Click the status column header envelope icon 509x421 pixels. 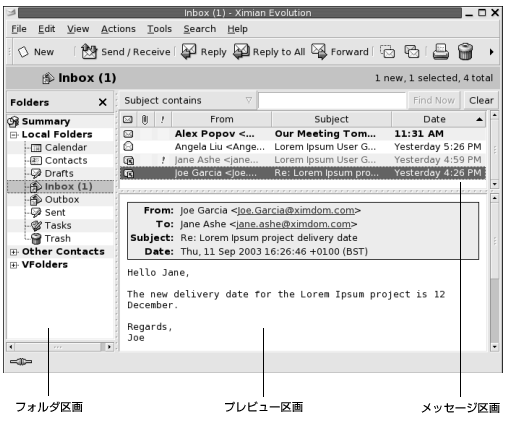pos(128,119)
